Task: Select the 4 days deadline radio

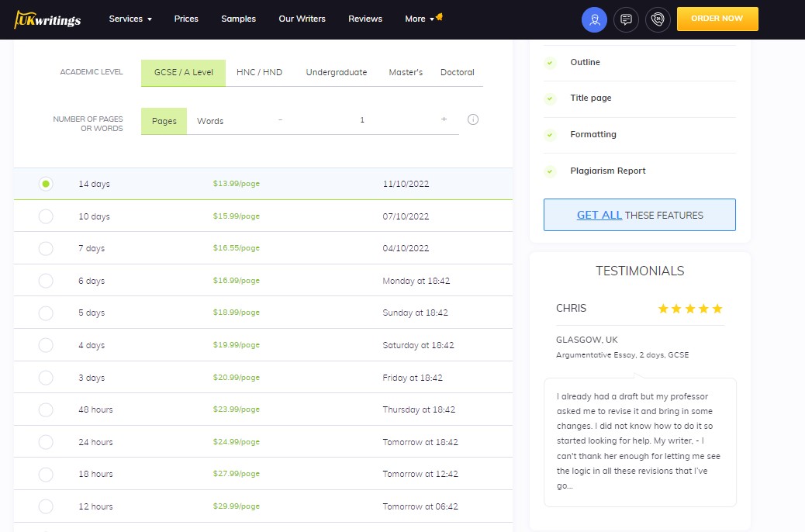Action: click(46, 345)
